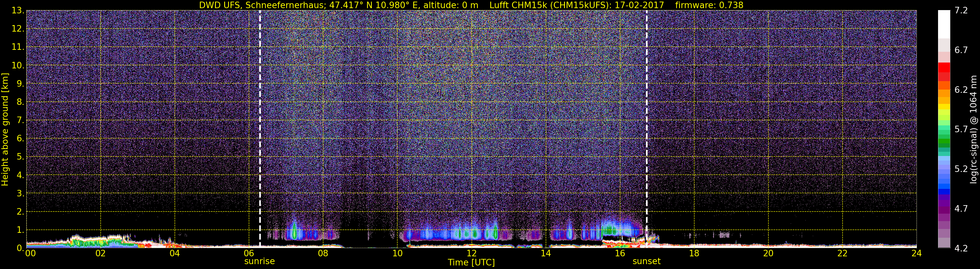The height and width of the screenshot is (269, 980).
Task: Click the '18' time tick label
Action: click(694, 253)
